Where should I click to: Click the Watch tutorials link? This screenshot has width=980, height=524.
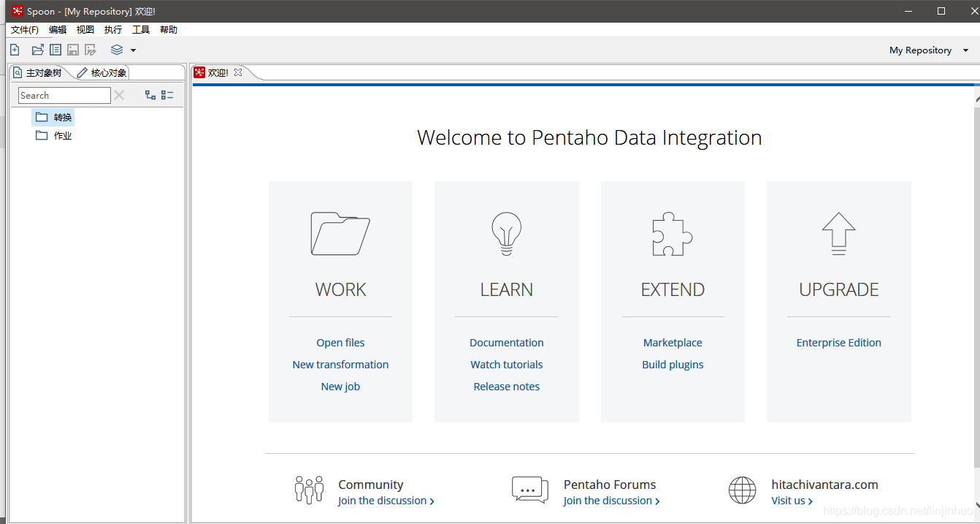[507, 365]
